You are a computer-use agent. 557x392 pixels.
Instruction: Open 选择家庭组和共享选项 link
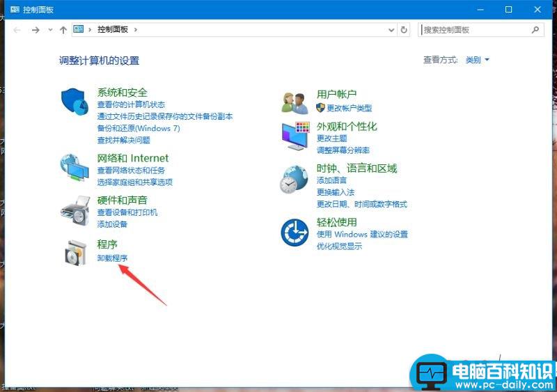[135, 182]
